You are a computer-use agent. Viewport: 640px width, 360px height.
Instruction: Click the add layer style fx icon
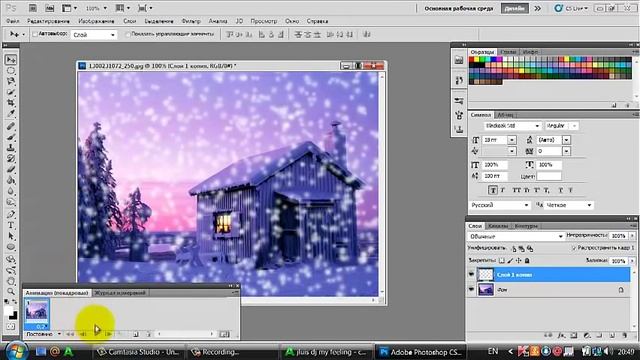coord(562,336)
